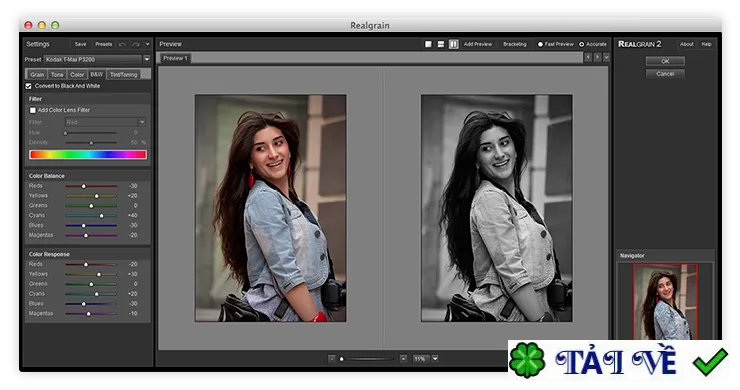Screen dimensions: 740x390
Task: Click the Add Preview button
Action: (x=478, y=44)
